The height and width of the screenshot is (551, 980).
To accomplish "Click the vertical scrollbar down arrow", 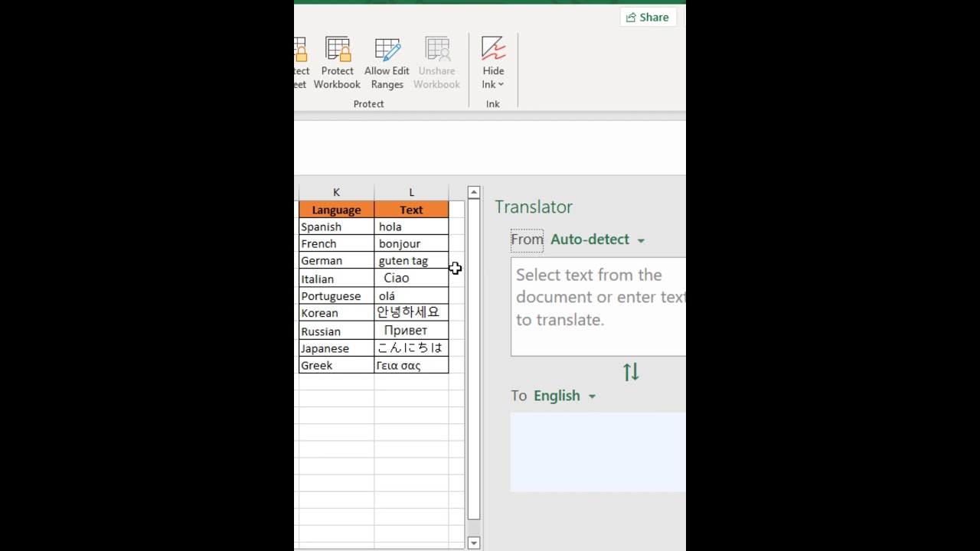I will pos(474,543).
